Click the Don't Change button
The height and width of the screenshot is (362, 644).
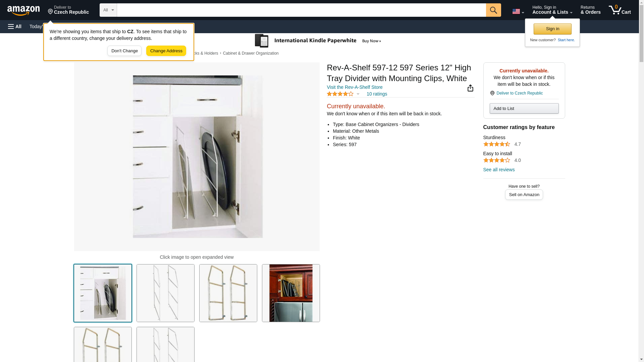point(124,51)
